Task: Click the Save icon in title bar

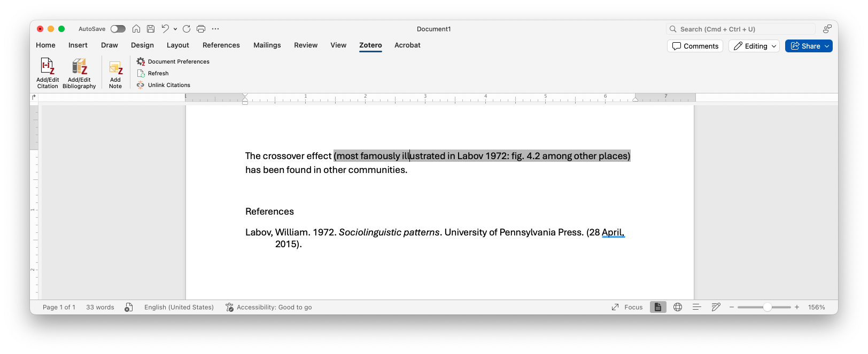Action: (151, 29)
